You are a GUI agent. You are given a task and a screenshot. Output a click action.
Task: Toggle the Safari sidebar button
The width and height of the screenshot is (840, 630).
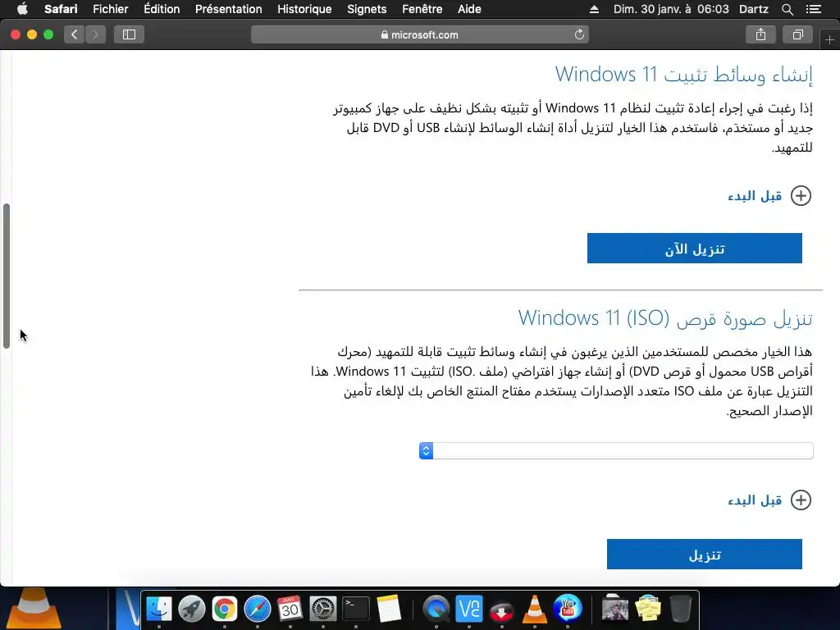tap(129, 34)
